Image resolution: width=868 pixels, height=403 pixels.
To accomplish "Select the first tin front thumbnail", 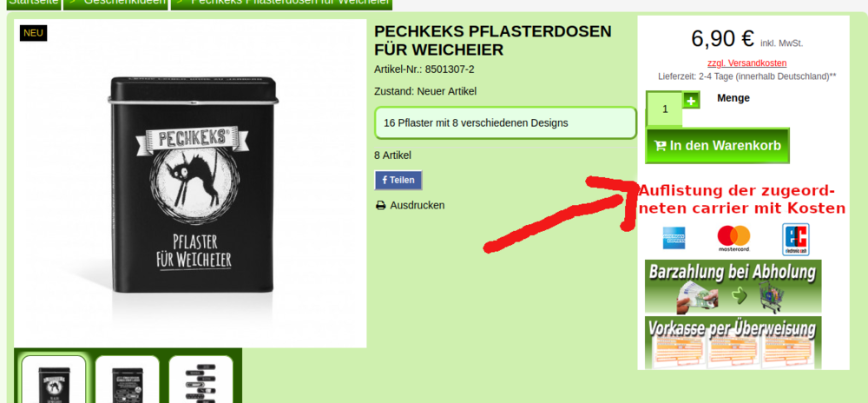I will pos(54,380).
